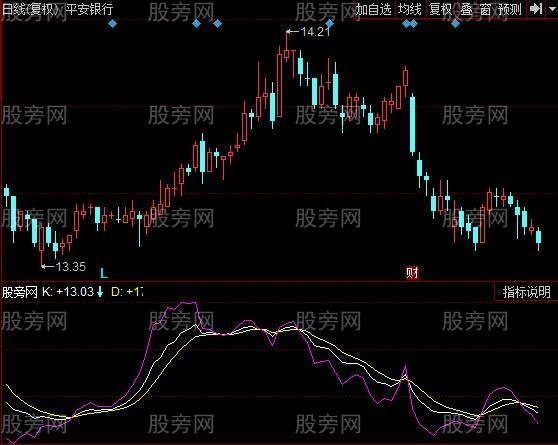Image resolution: width=558 pixels, height=445 pixels.
Task: Select the candlestick at the 13.35 low
Action: [41, 239]
